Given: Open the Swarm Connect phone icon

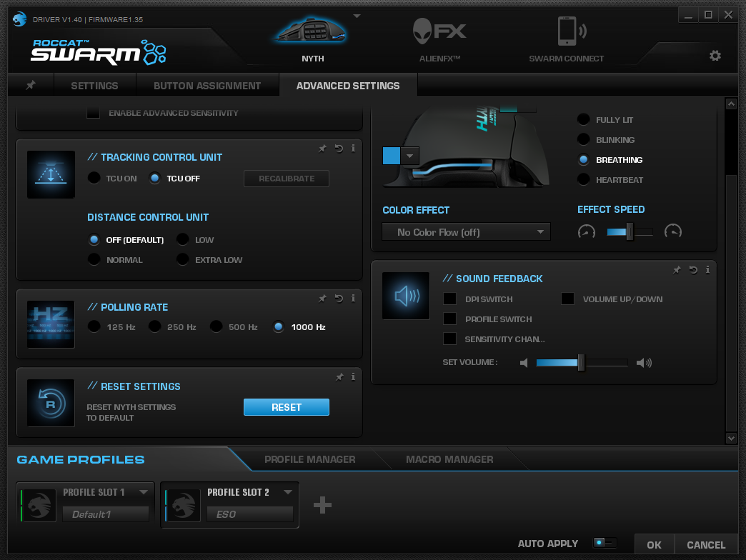Looking at the screenshot, I should click(x=571, y=31).
